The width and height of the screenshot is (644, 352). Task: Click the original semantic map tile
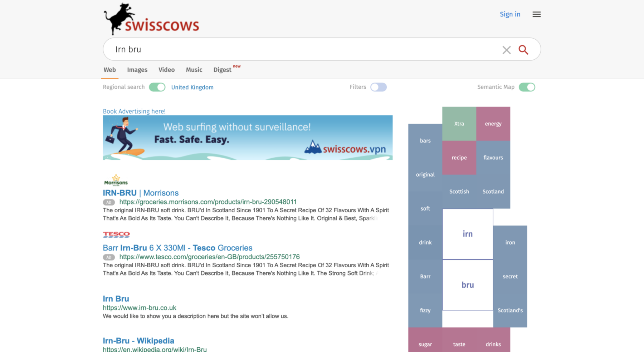click(x=425, y=175)
